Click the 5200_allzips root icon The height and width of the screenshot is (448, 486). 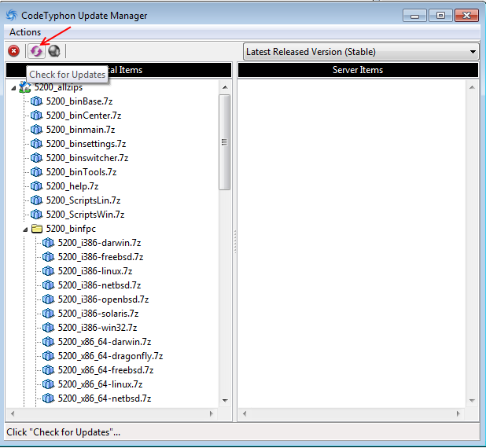coord(25,87)
